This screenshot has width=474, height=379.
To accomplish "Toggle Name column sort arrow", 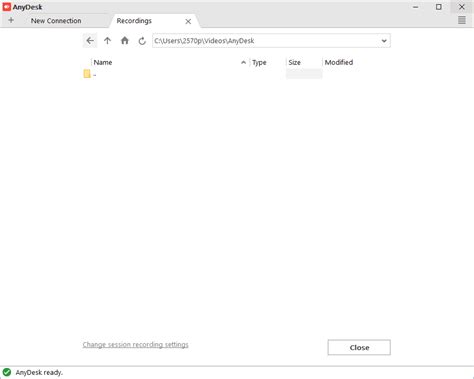I will [243, 62].
